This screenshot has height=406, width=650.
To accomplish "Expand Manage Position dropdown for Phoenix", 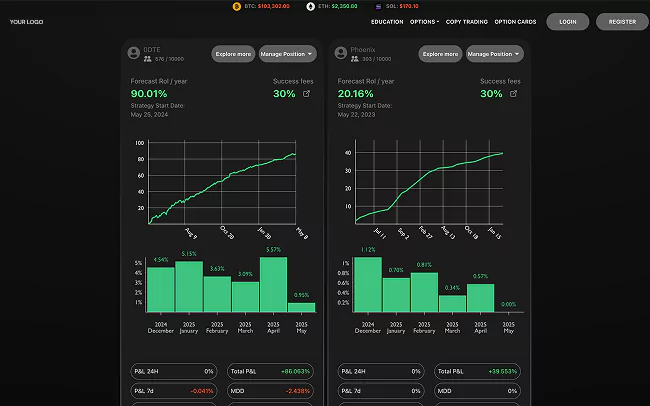I will click(494, 53).
